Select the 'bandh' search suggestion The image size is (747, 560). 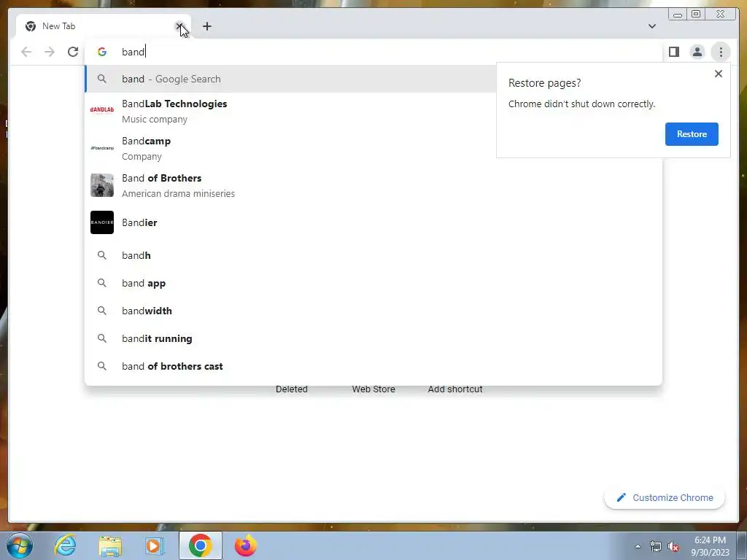373,255
